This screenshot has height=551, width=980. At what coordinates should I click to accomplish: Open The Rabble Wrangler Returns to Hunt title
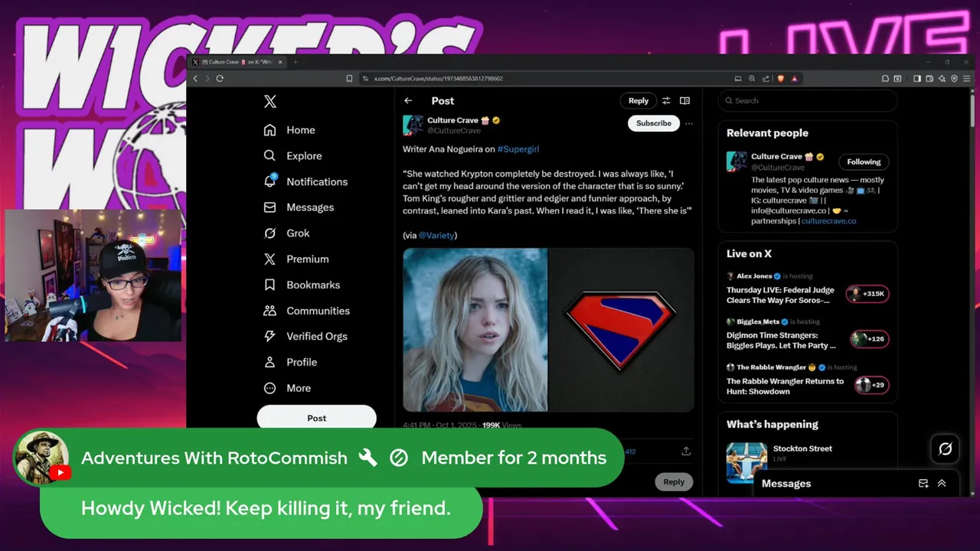[786, 386]
